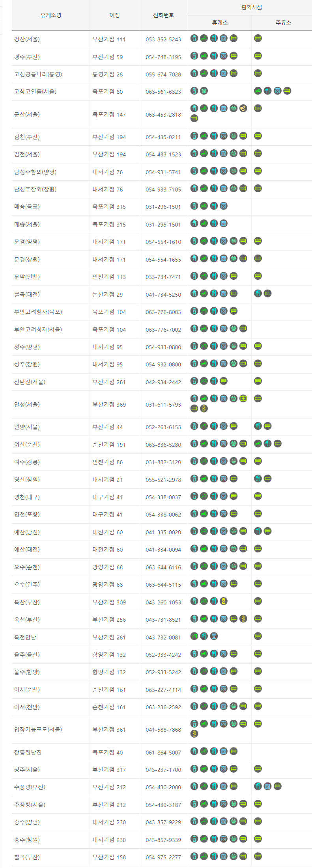Click the bed icon for 옥천만남 rest area
This screenshot has width=312, height=868.
[194, 636]
